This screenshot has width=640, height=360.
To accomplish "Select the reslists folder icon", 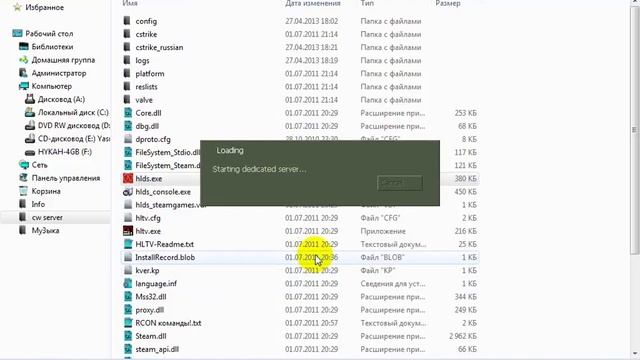I will (x=127, y=87).
